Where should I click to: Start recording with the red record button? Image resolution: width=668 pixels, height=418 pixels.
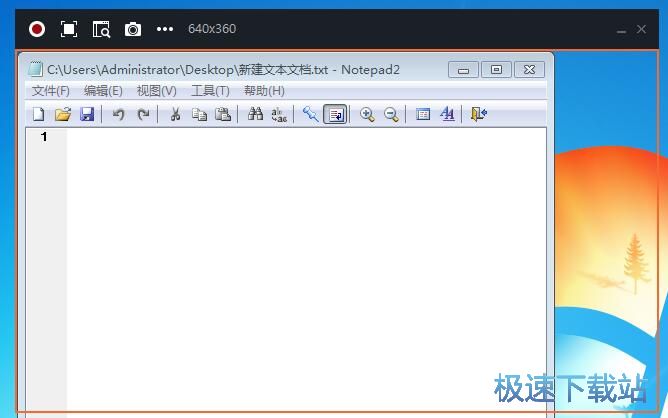(37, 29)
